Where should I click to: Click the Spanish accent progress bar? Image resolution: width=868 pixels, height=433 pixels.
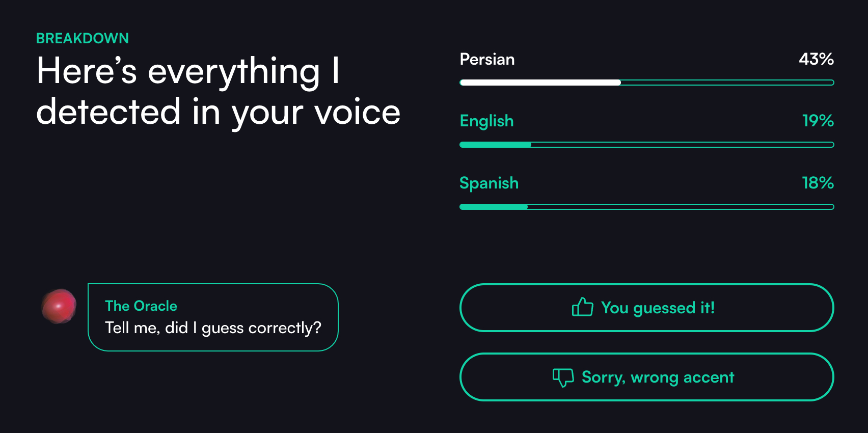[x=646, y=207]
